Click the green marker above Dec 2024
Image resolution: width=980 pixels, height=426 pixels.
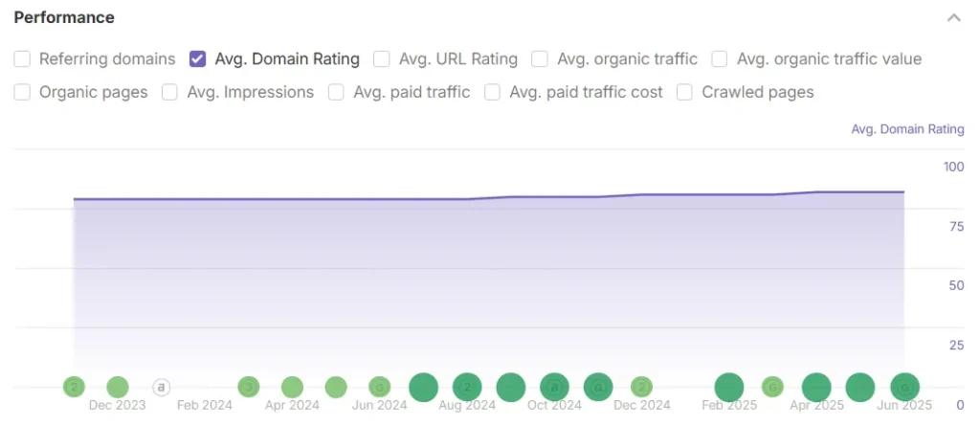tap(642, 388)
